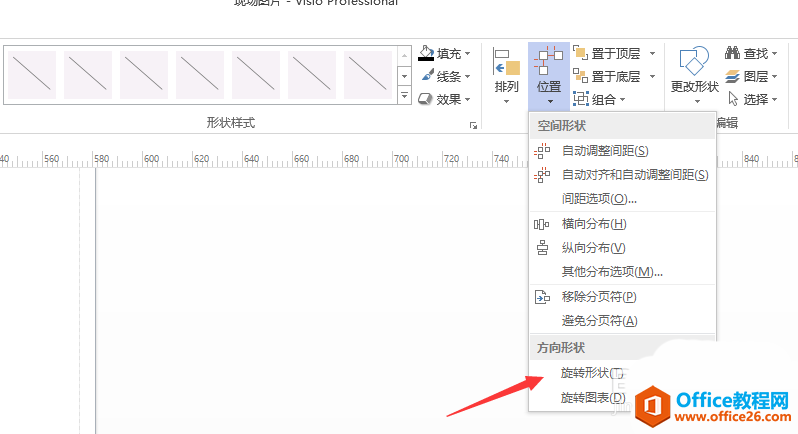Click the auto space icon in menu
Viewport: 798px width, 434px height.
[x=542, y=151]
